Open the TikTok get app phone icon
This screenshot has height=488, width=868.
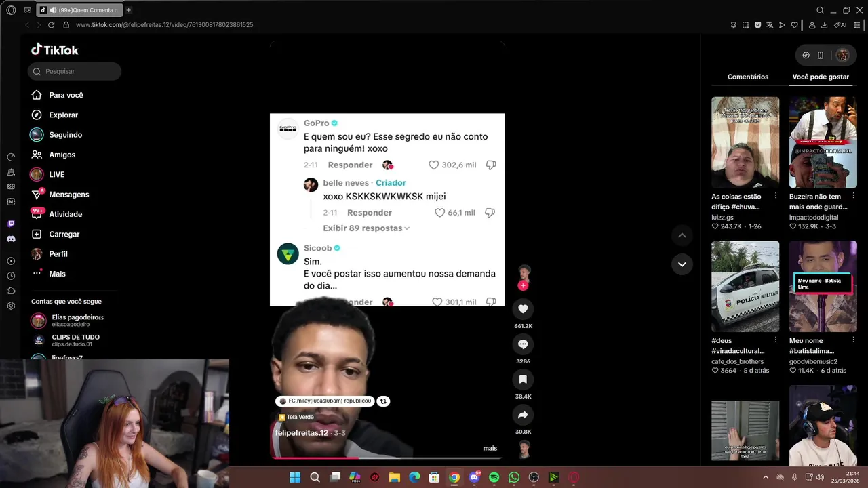(821, 56)
